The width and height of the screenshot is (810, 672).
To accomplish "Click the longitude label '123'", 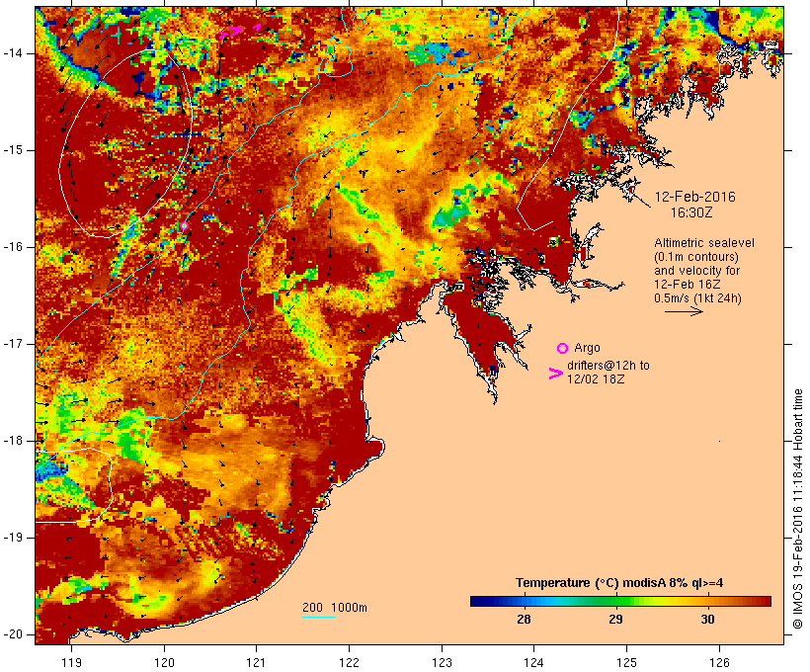I will (442, 662).
